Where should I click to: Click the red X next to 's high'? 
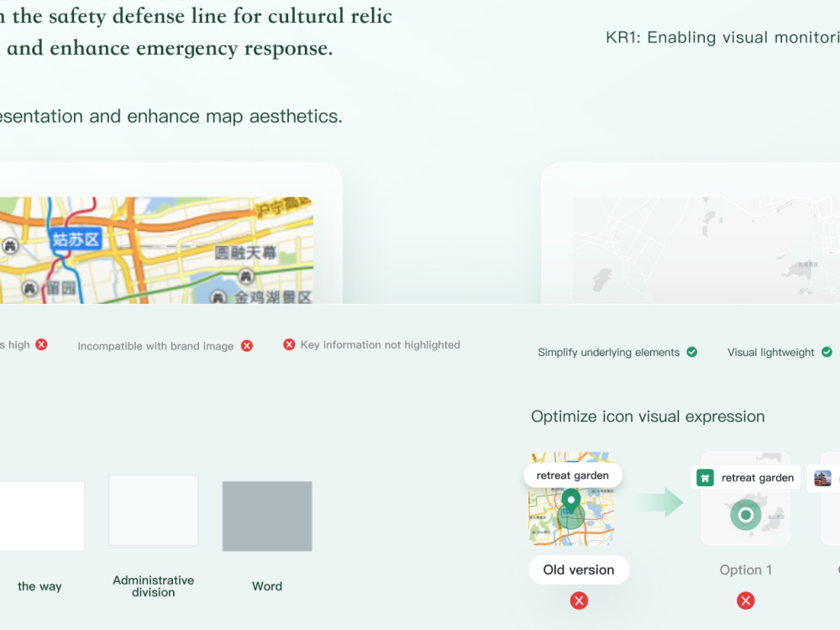[x=41, y=344]
